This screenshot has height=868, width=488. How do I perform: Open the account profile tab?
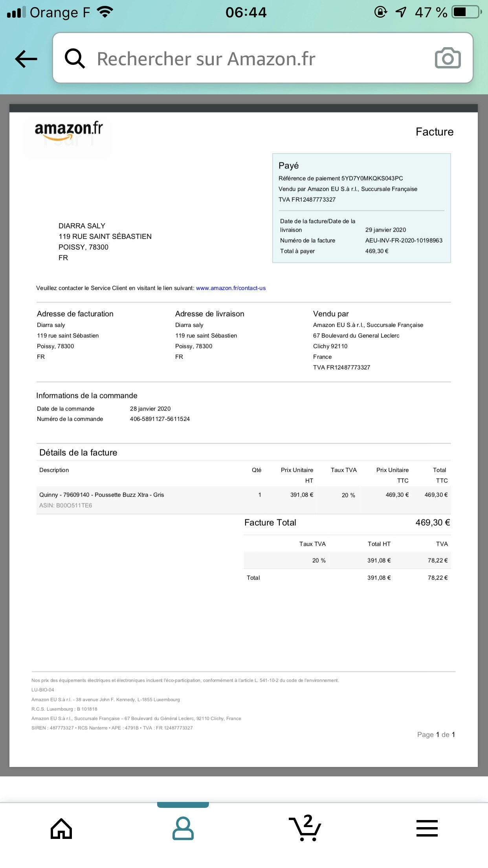point(183,828)
